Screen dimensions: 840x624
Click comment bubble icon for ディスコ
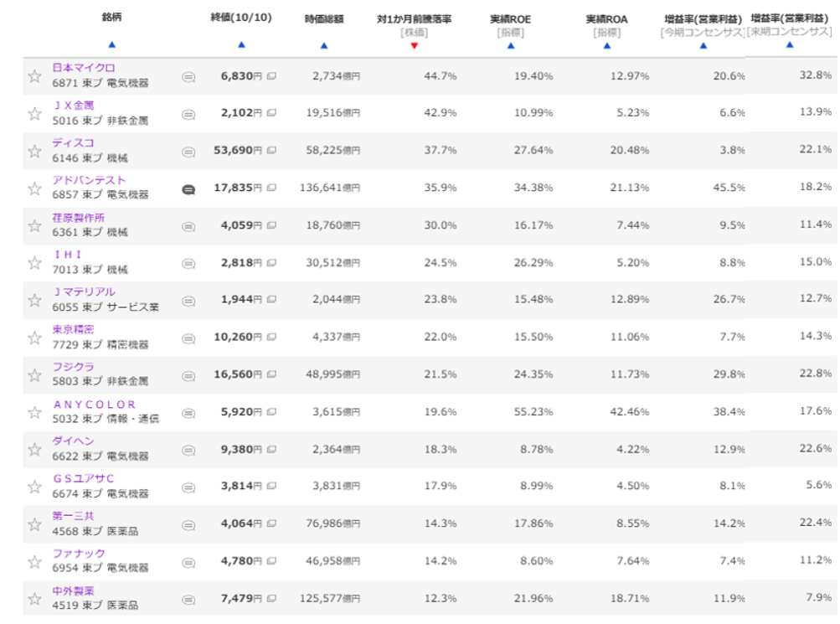188,152
